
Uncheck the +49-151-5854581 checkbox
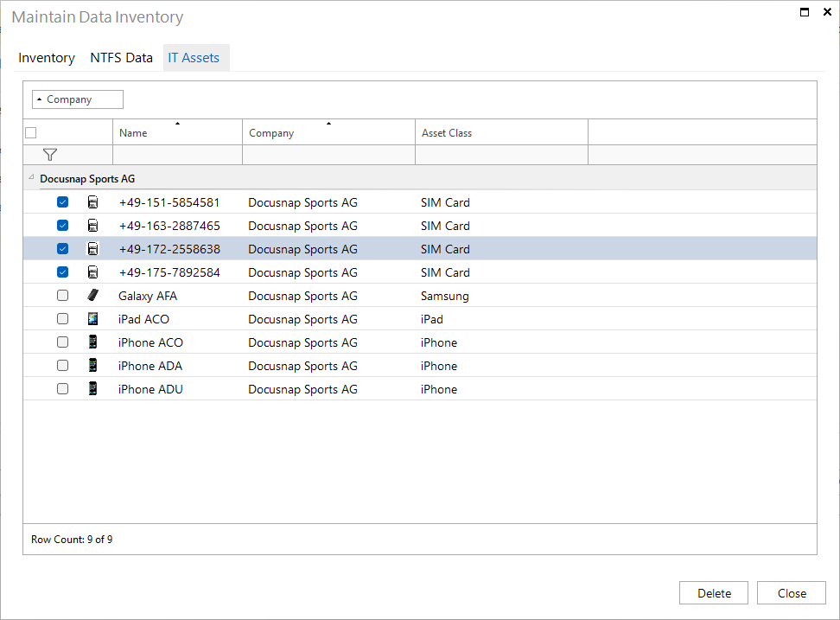point(63,202)
